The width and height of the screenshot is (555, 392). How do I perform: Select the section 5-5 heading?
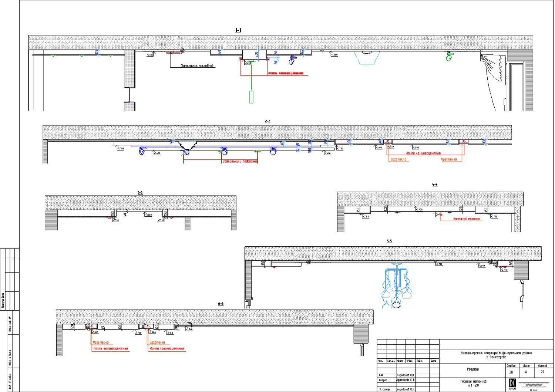[x=389, y=241]
